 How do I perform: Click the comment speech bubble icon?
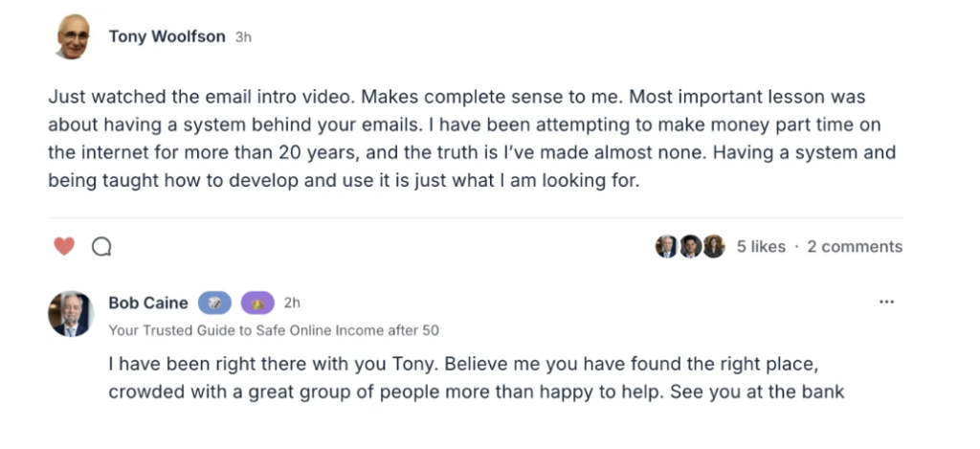click(x=101, y=247)
